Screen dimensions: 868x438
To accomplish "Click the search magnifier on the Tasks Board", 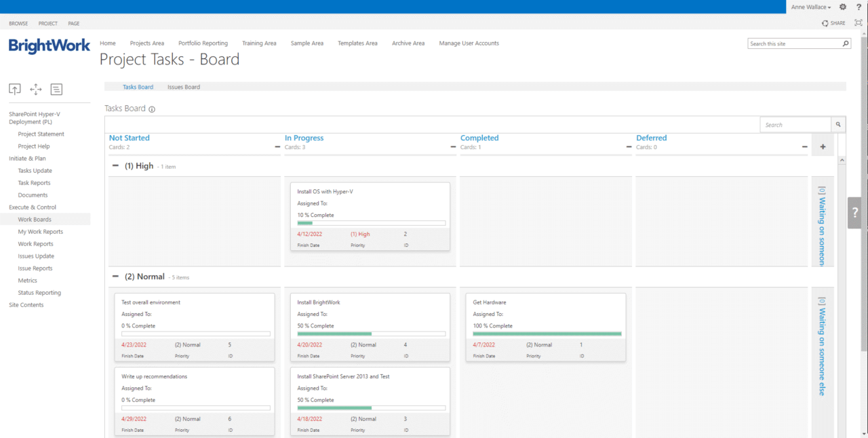I will (x=838, y=124).
